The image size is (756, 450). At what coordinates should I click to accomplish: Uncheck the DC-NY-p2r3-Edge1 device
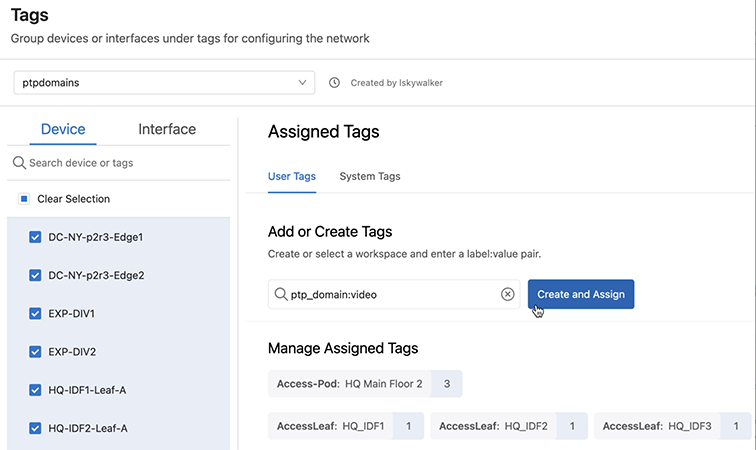click(x=35, y=237)
